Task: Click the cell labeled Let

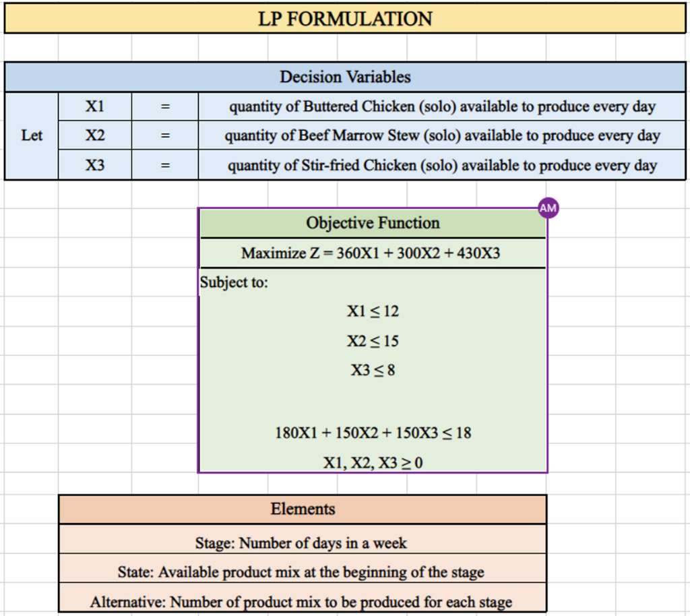Action: (x=32, y=135)
